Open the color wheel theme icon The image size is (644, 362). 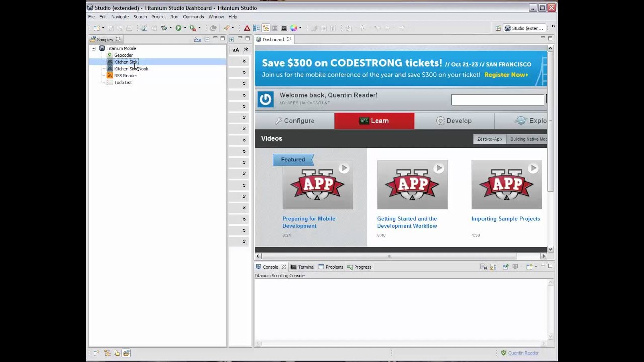[294, 28]
